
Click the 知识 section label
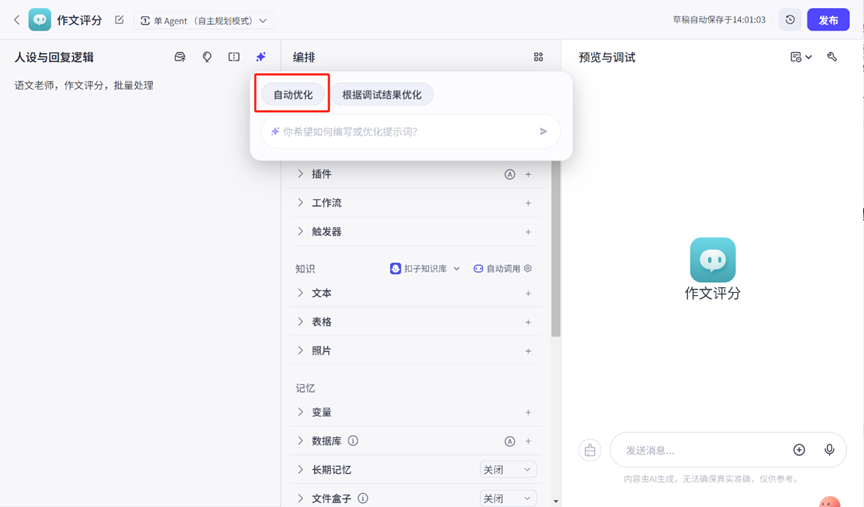coord(305,269)
